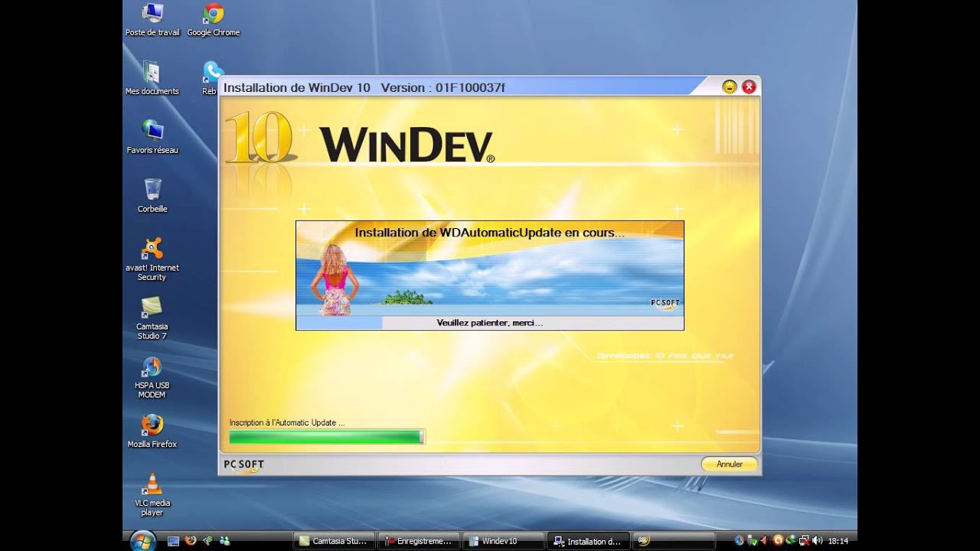This screenshot has height=551, width=980.
Task: Open the Windows Start orb
Action: [142, 540]
